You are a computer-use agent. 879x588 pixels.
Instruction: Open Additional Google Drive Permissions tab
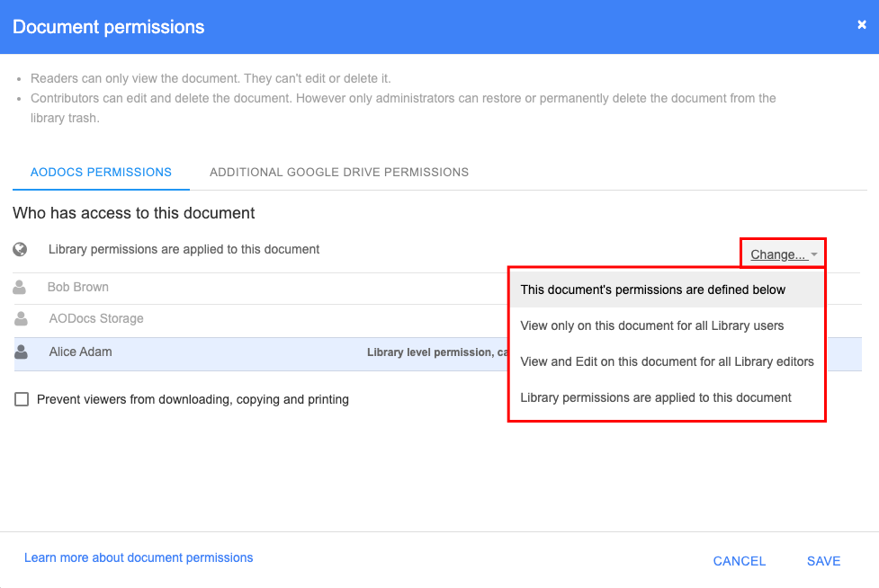(x=339, y=173)
